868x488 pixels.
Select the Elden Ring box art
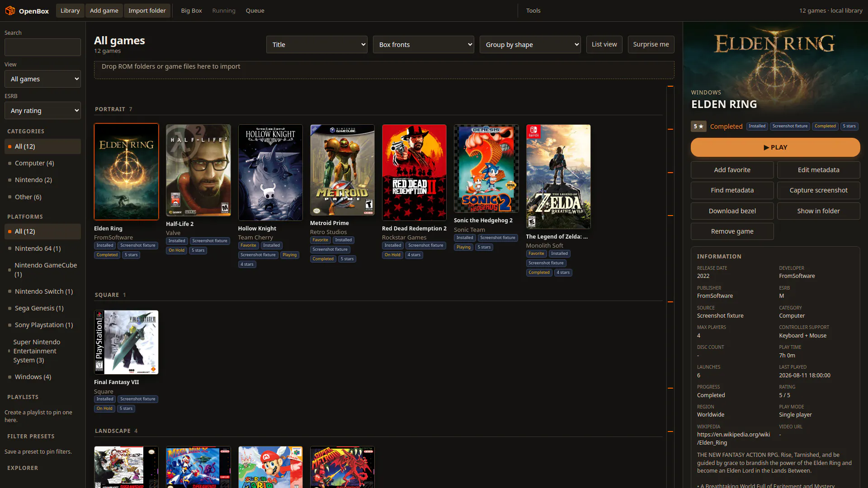(x=126, y=172)
